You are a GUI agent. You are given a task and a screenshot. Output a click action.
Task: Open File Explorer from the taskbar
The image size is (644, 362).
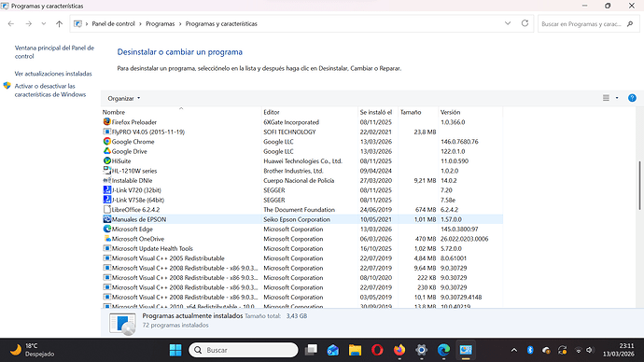pos(355,350)
